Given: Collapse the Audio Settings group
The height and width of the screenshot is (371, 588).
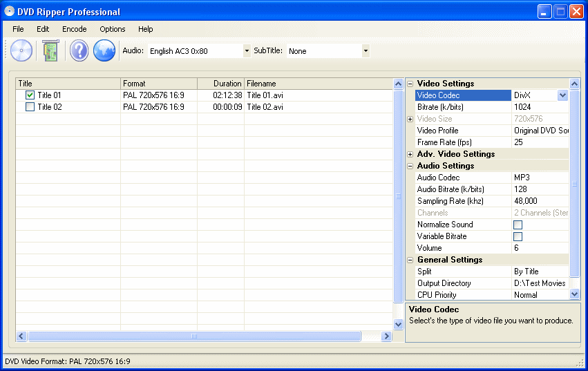Looking at the screenshot, I should pos(410,166).
